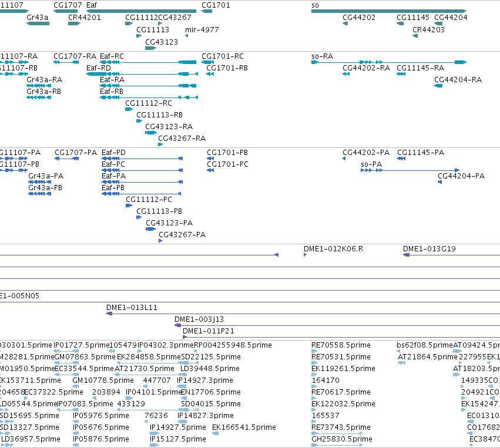Select the IP05876.5prime cDNA label

(101, 439)
